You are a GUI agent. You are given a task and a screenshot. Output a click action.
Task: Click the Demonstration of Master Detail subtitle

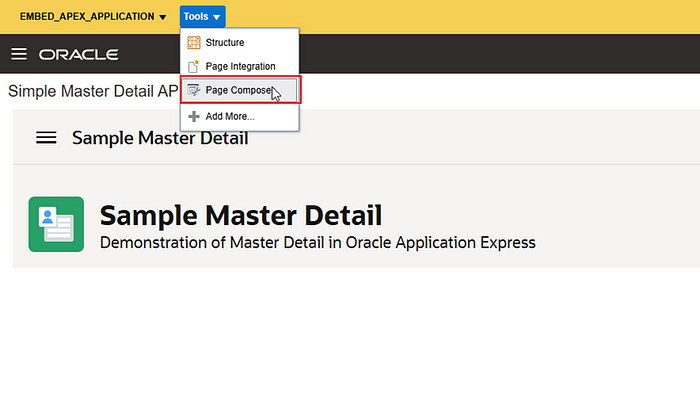tap(317, 242)
